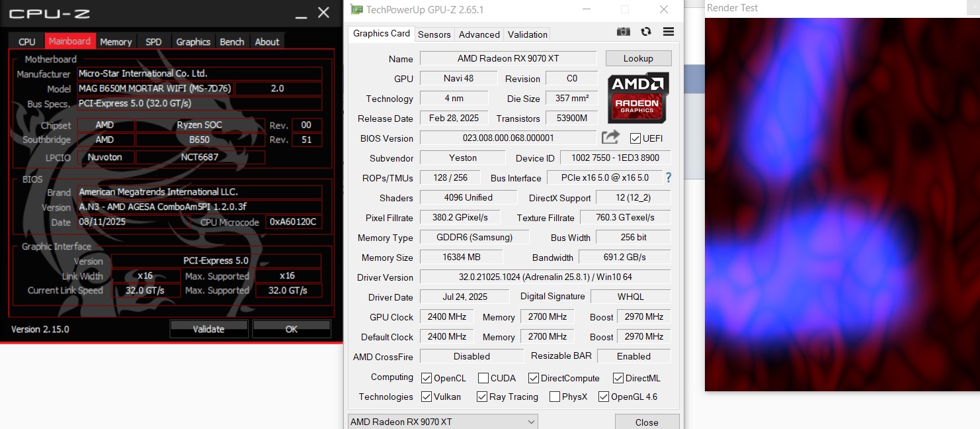Take a GPU-Z screenshot with the camera icon
980x429 pixels.
623,32
